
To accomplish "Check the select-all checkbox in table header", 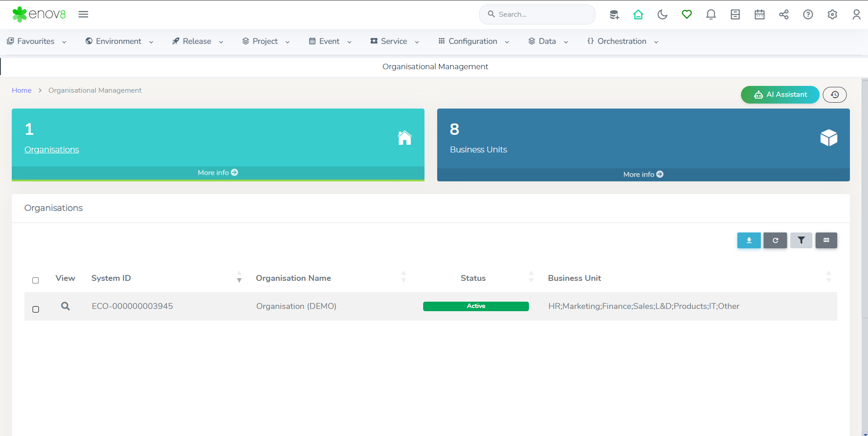I will 36,280.
